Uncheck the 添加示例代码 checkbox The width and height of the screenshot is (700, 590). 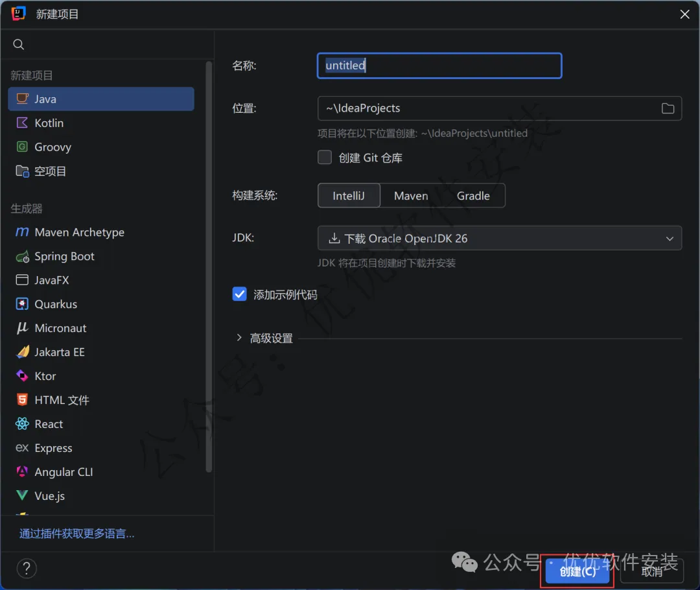click(x=239, y=294)
